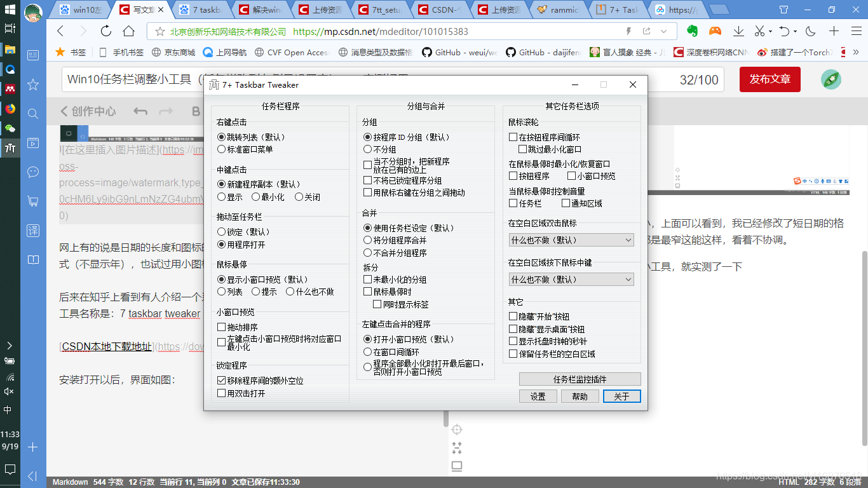The height and width of the screenshot is (488, 868).
Task: Select the 不分组 radio option
Action: (380, 149)
